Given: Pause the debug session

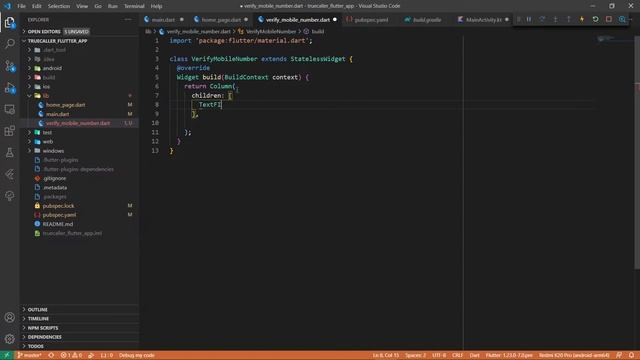Looking at the screenshot, I should (529, 19).
